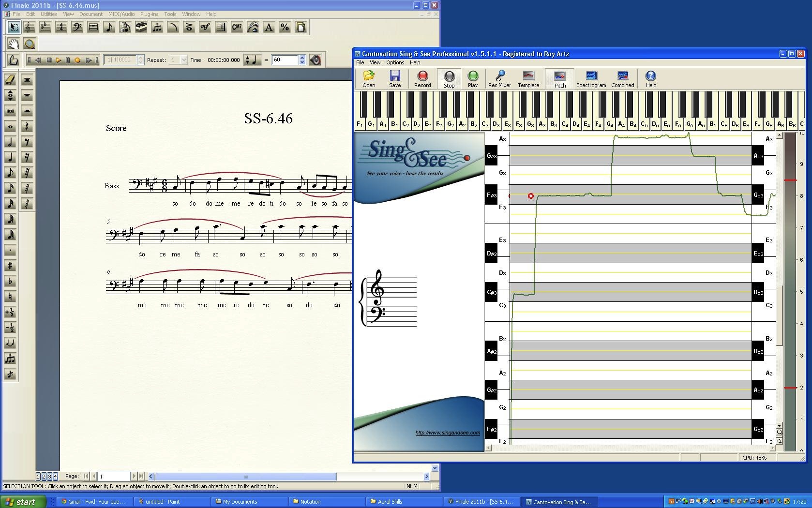Select the Hand Grabber tool
Image resolution: width=812 pixels, height=508 pixels.
(14, 44)
